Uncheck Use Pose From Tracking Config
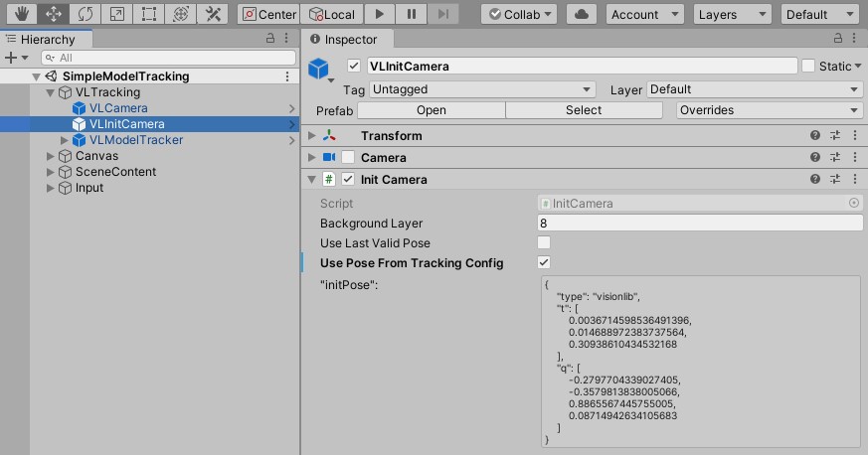The width and height of the screenshot is (868, 455). pos(544,263)
